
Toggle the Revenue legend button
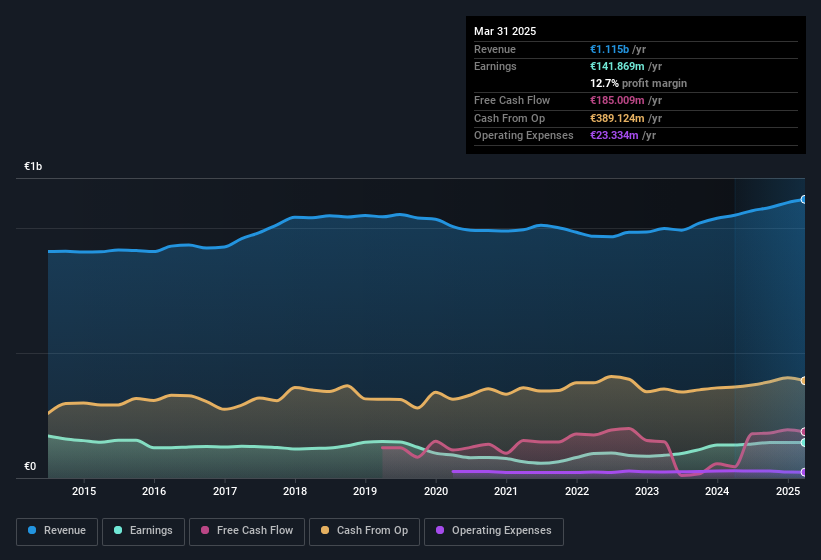[57, 531]
